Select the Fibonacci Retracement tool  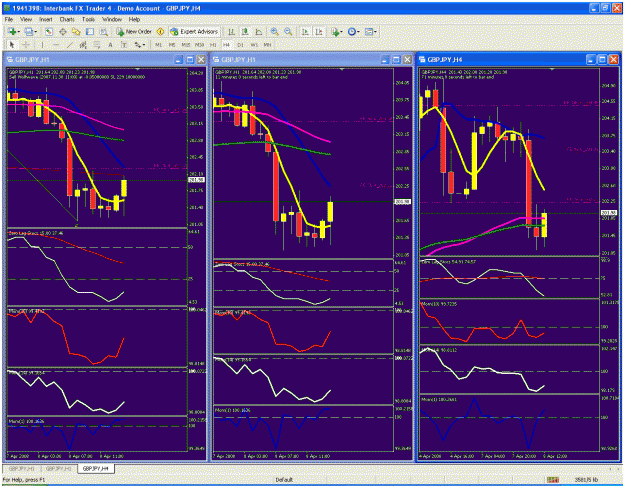pyautogui.click(x=96, y=45)
